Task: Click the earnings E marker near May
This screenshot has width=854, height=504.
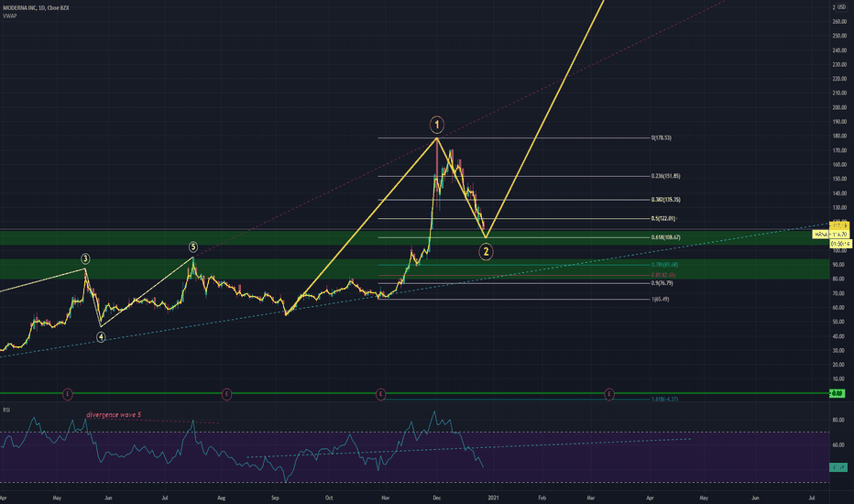Action: [x=68, y=394]
